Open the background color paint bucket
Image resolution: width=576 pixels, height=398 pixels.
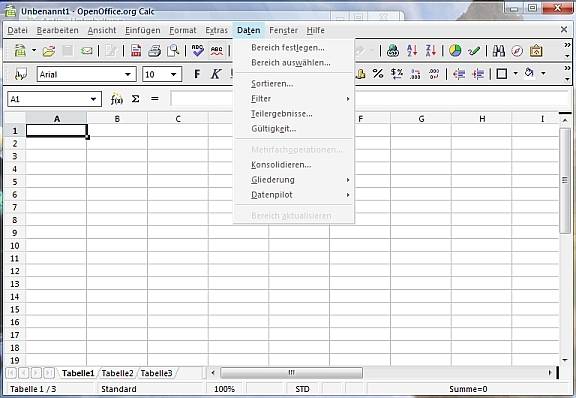click(x=529, y=73)
